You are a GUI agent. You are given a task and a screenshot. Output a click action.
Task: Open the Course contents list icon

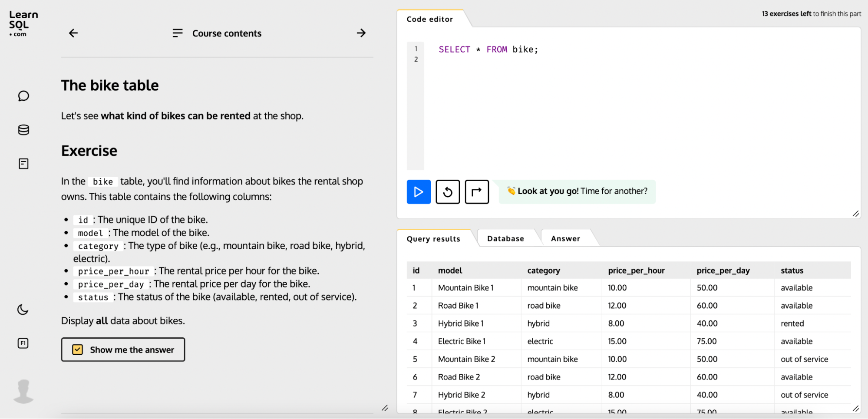click(x=178, y=33)
